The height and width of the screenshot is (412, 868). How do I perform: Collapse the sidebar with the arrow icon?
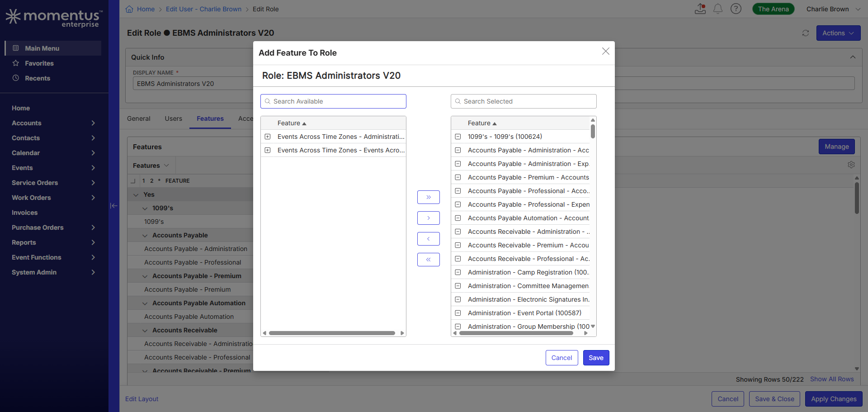[x=113, y=206]
